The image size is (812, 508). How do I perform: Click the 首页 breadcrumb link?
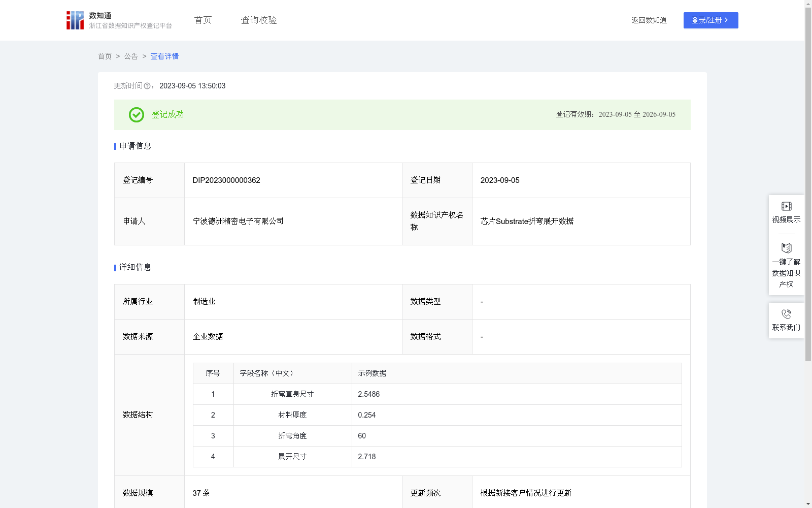(x=105, y=56)
